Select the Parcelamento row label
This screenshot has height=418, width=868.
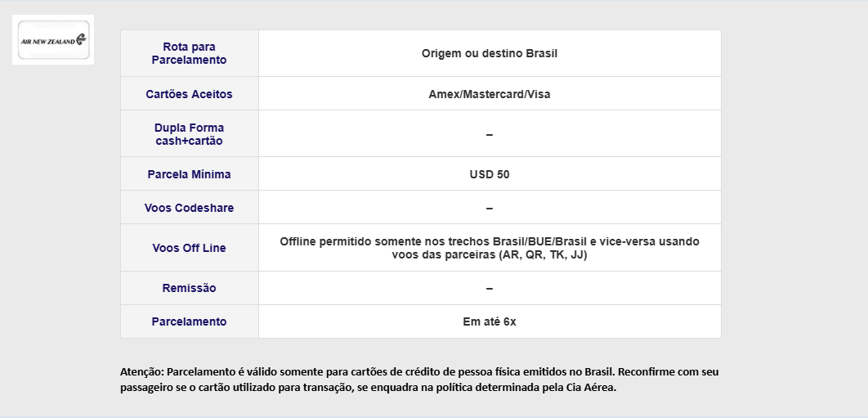pyautogui.click(x=190, y=321)
